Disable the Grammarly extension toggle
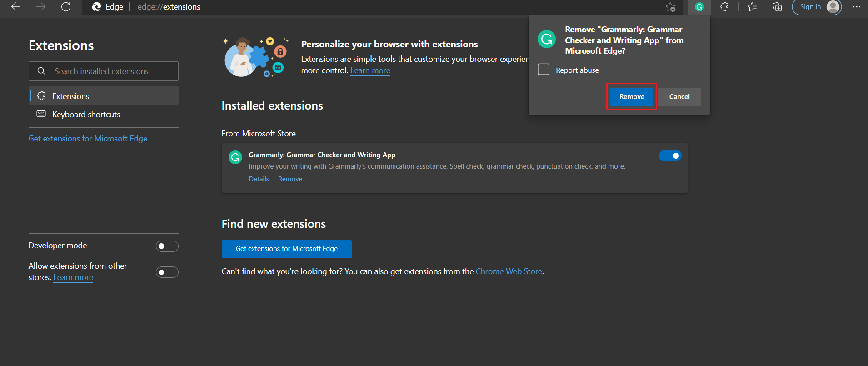 670,155
